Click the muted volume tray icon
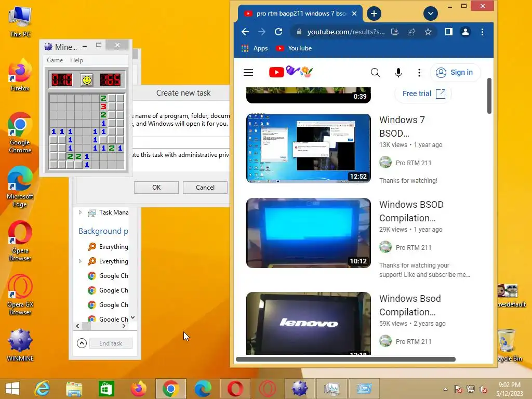 coord(483,389)
